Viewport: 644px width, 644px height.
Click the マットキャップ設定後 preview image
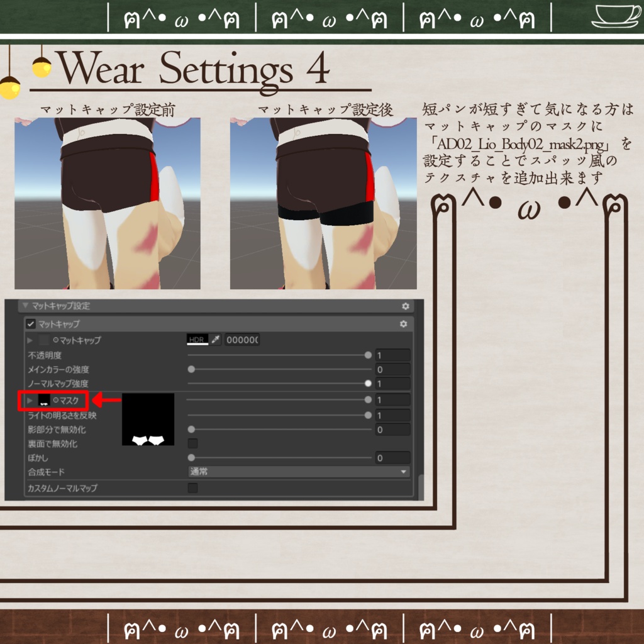tap(323, 203)
